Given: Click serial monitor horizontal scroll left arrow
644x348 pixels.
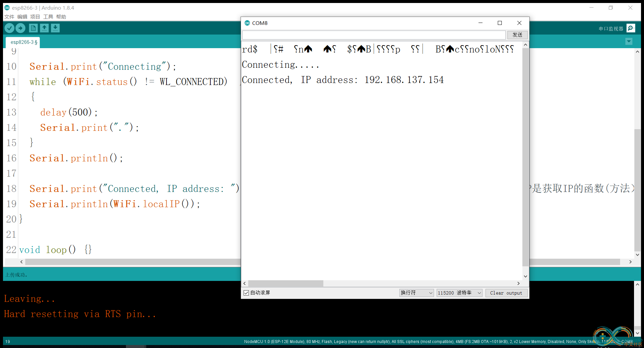Looking at the screenshot, I should point(245,283).
